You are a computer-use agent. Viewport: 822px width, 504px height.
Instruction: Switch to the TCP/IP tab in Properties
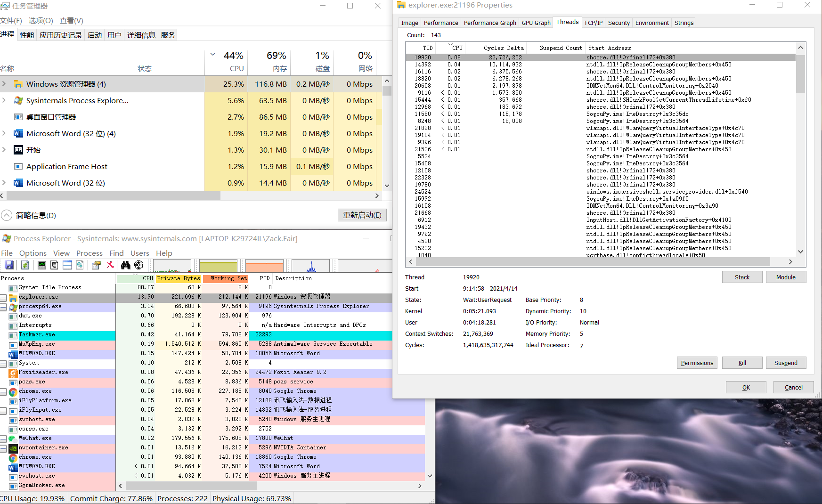[593, 23]
